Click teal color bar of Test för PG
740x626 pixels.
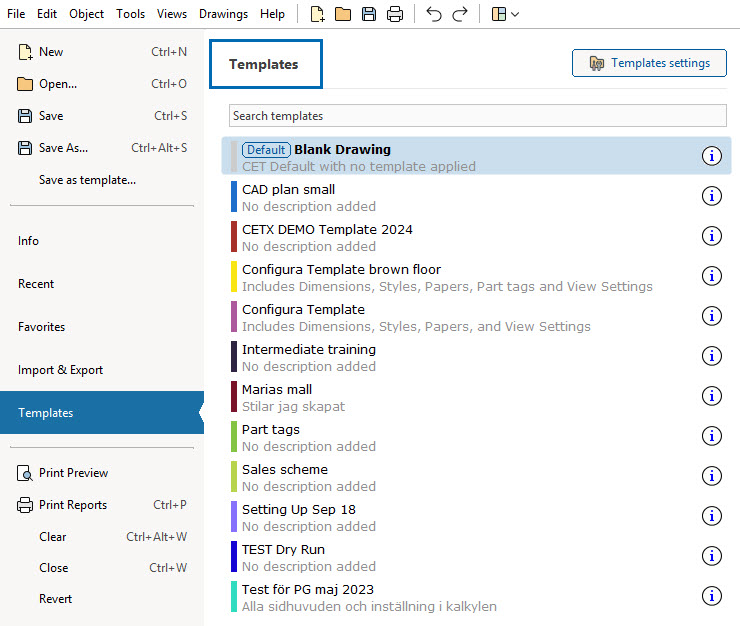[234, 597]
